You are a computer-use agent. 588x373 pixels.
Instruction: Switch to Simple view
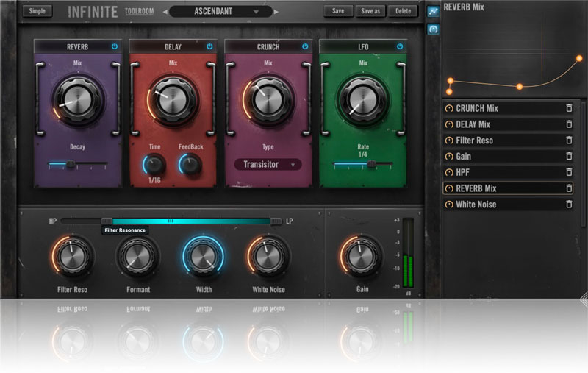click(x=37, y=11)
